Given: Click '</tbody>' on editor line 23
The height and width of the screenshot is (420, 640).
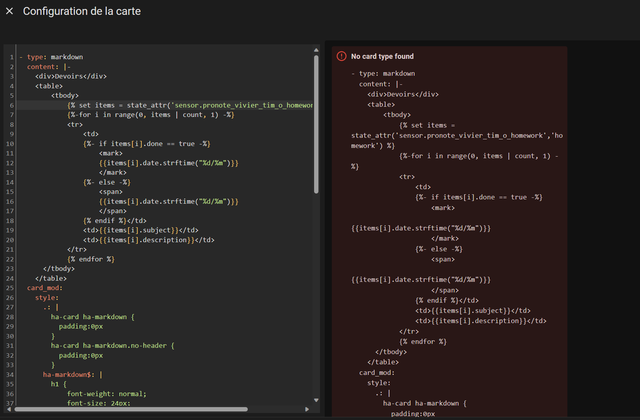Looking at the screenshot, I should point(59,269).
